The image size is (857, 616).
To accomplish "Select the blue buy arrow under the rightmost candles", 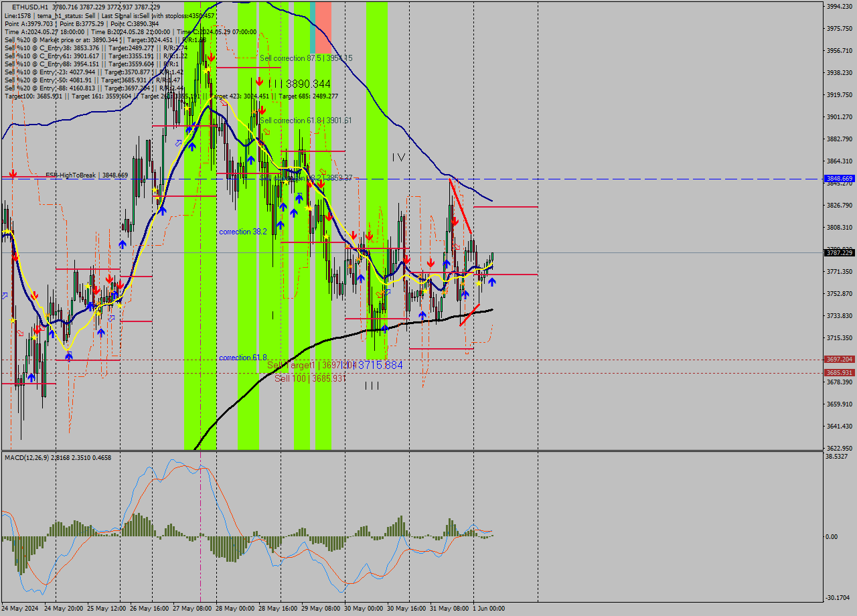I will pos(492,282).
